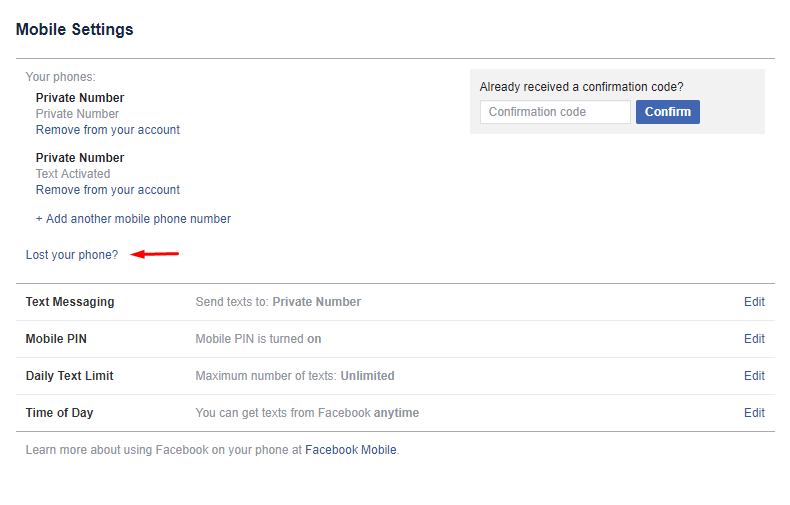
Task: Select the Text Messaging row label
Action: tap(70, 302)
